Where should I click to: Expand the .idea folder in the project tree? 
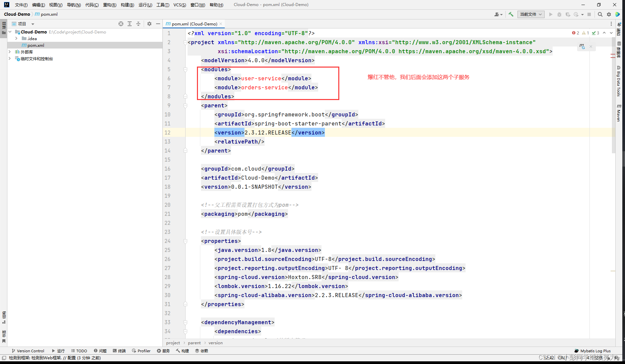(x=16, y=38)
